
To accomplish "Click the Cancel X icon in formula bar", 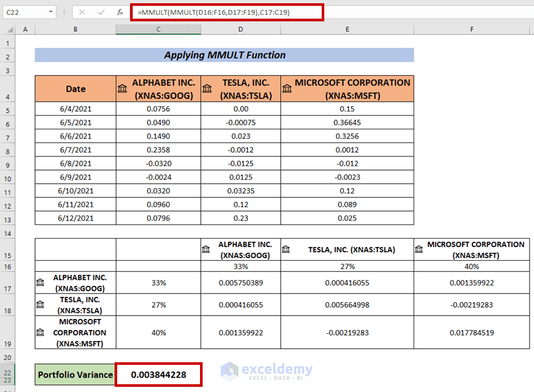I will pos(82,12).
